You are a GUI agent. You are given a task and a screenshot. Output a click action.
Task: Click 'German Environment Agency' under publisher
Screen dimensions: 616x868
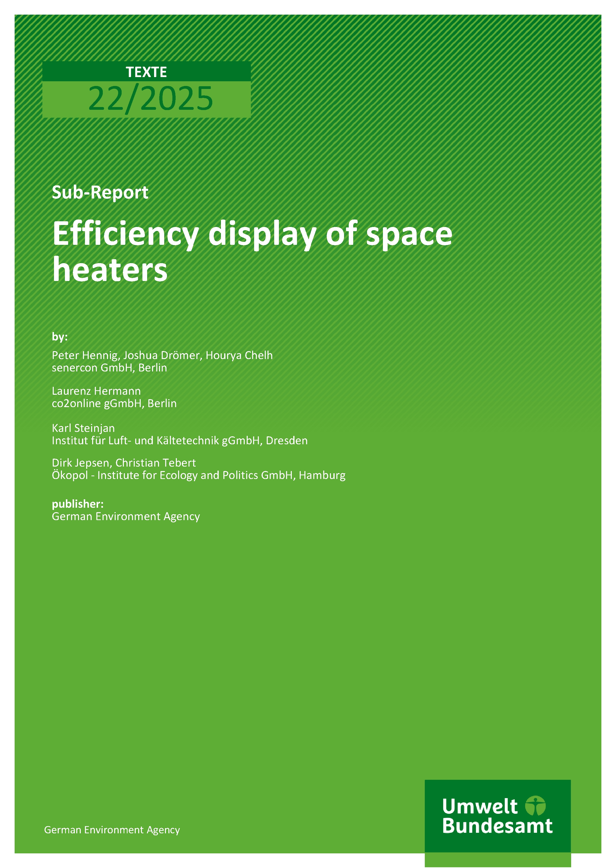(x=126, y=516)
